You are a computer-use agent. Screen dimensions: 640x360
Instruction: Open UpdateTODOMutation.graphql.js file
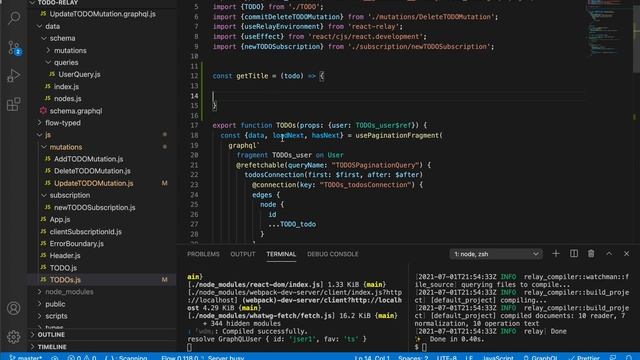tap(102, 14)
